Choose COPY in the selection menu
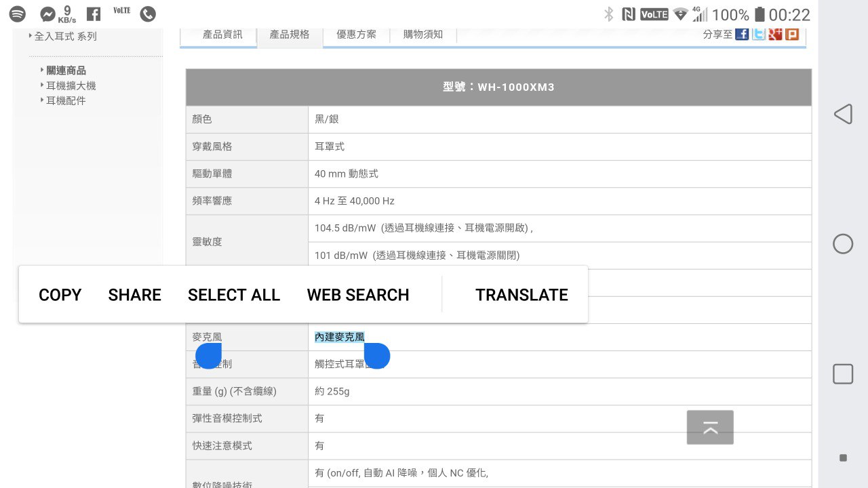The width and height of the screenshot is (868, 488). (60, 295)
